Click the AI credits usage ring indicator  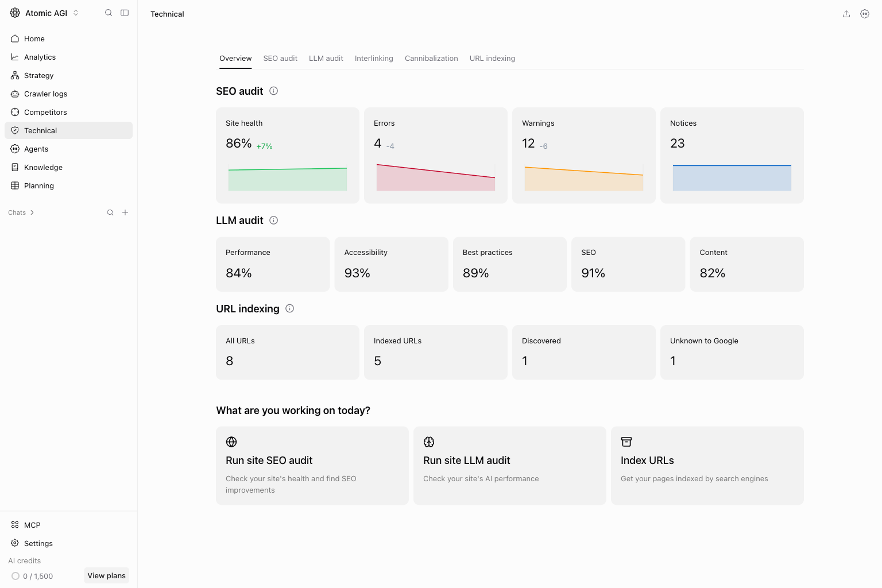coord(16,576)
